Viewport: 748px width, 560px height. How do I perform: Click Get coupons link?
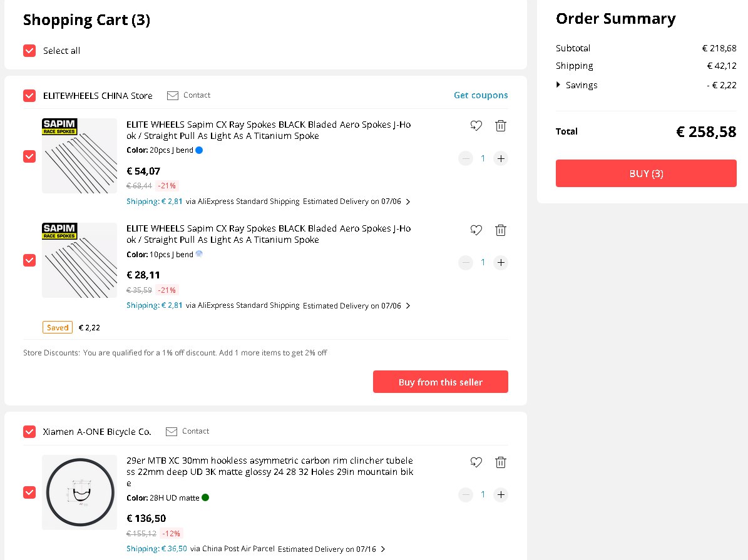(x=481, y=95)
